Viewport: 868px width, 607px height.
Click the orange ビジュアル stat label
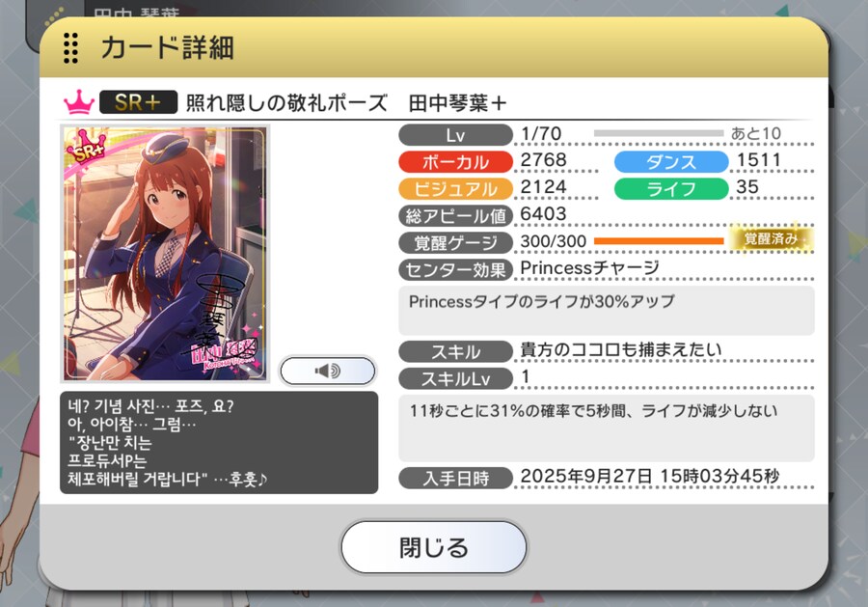tap(455, 189)
